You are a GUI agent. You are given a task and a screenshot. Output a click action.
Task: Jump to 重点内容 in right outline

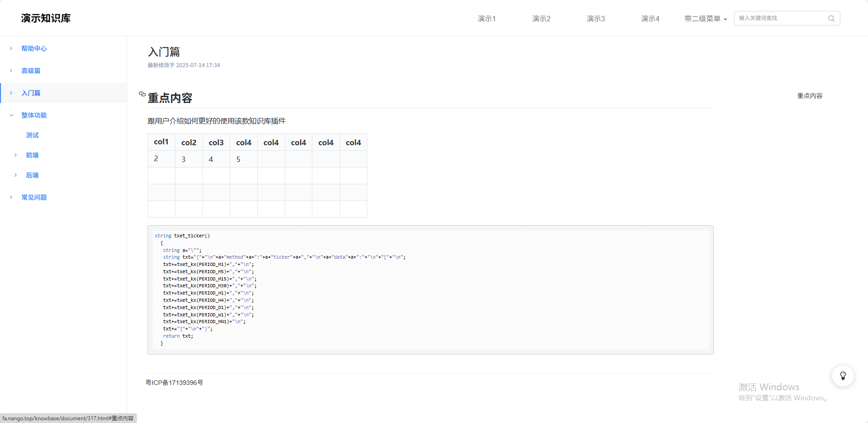(x=809, y=96)
